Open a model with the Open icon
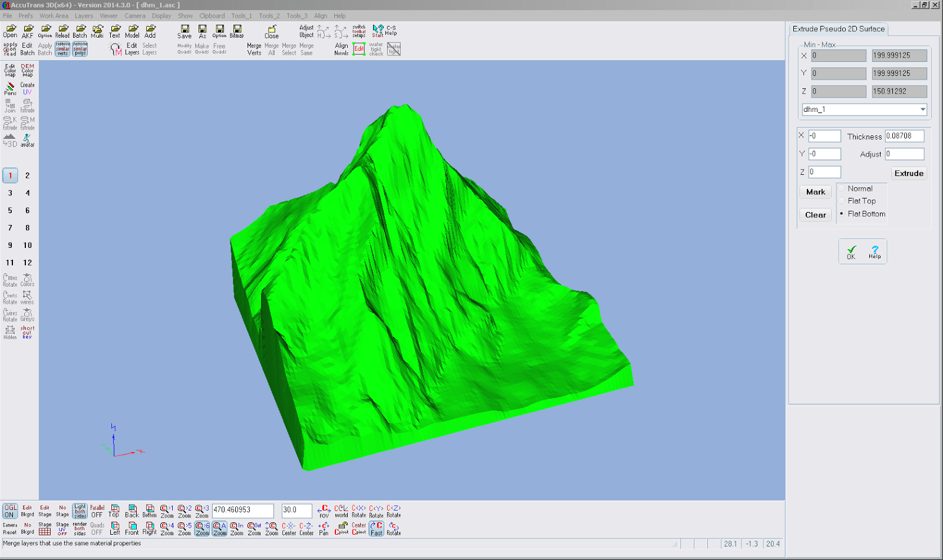This screenshot has height=560, width=943. [9, 31]
